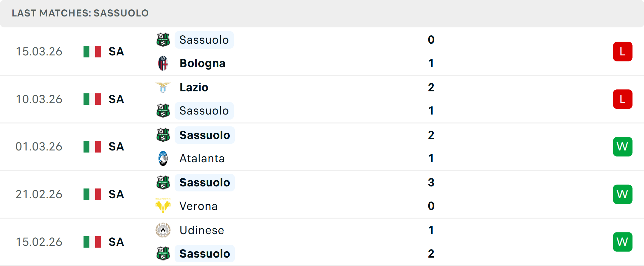Select the green W badge for the Atalanta match
The image size is (644, 266).
point(623,147)
